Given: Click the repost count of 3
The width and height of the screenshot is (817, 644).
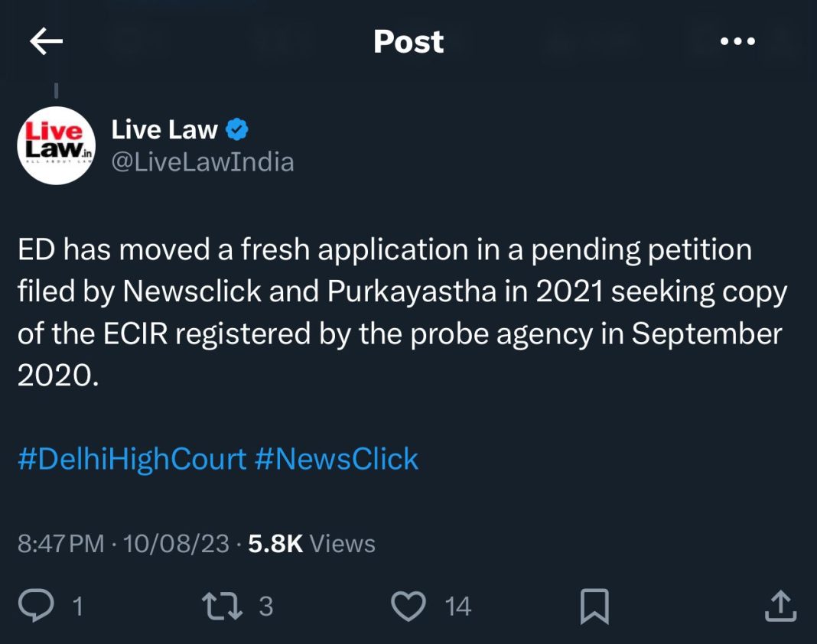Looking at the screenshot, I should [265, 607].
